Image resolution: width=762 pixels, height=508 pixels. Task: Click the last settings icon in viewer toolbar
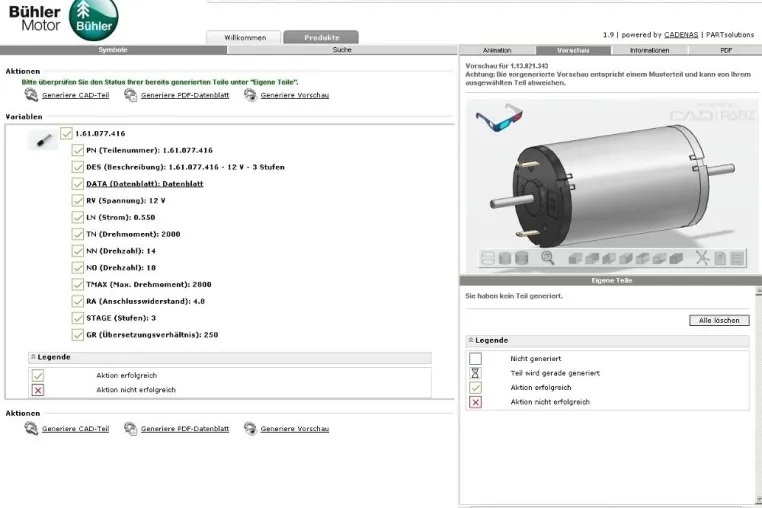(x=737, y=258)
